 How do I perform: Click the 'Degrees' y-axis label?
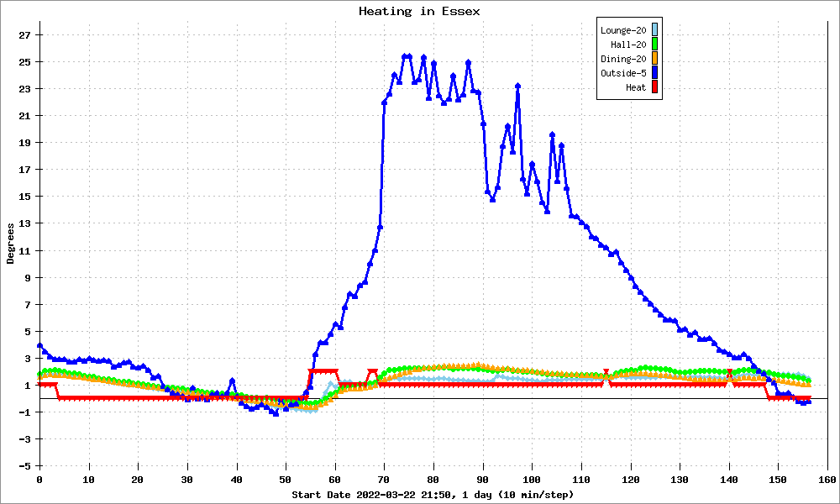click(x=10, y=244)
